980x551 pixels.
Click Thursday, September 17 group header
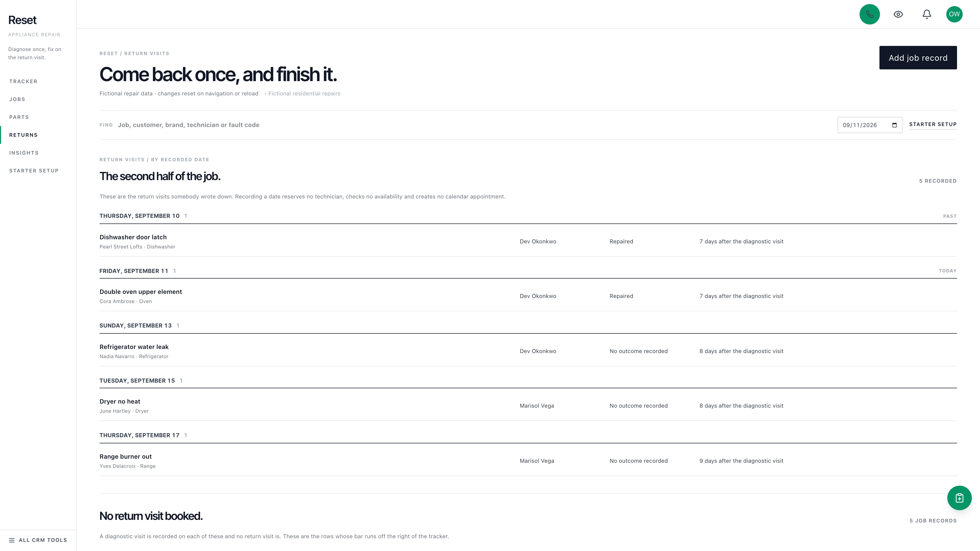point(139,435)
